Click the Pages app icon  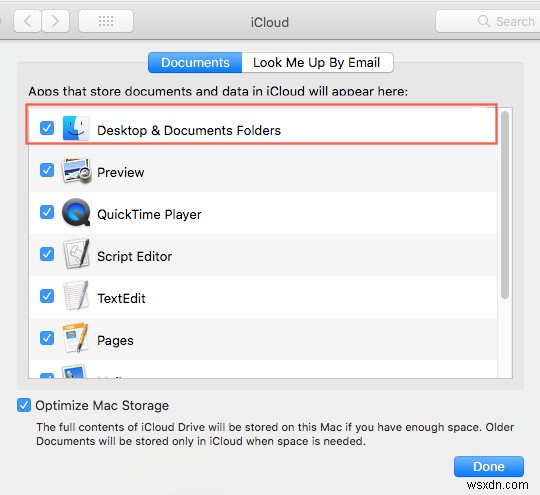tap(75, 338)
